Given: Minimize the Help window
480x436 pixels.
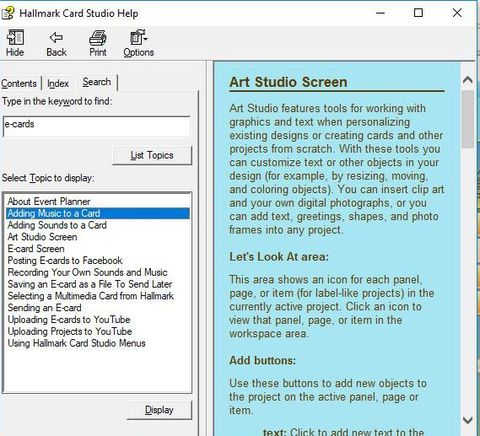Looking at the screenshot, I should (x=380, y=13).
